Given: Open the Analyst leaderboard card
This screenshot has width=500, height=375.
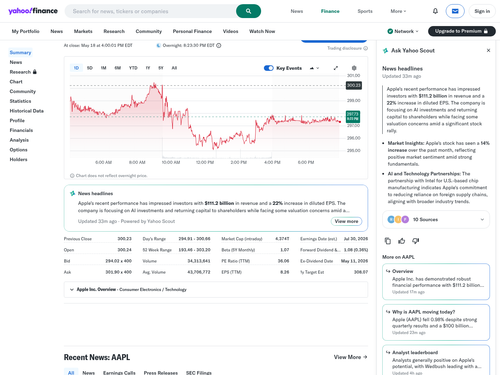Looking at the screenshot, I should (436, 360).
